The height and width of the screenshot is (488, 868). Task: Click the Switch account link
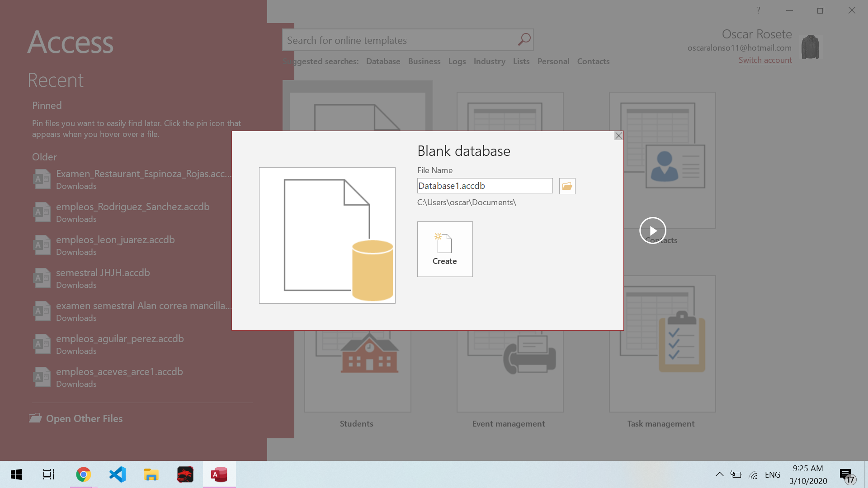pyautogui.click(x=765, y=60)
